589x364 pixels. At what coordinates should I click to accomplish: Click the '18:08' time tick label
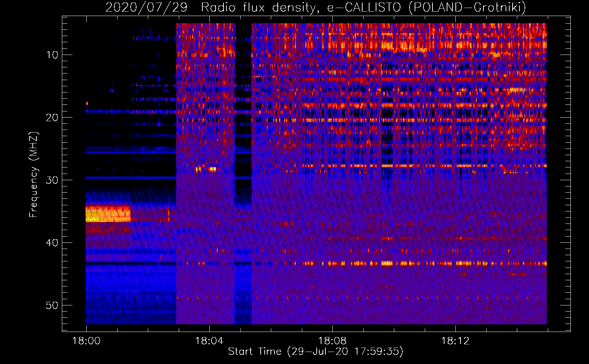[332, 341]
